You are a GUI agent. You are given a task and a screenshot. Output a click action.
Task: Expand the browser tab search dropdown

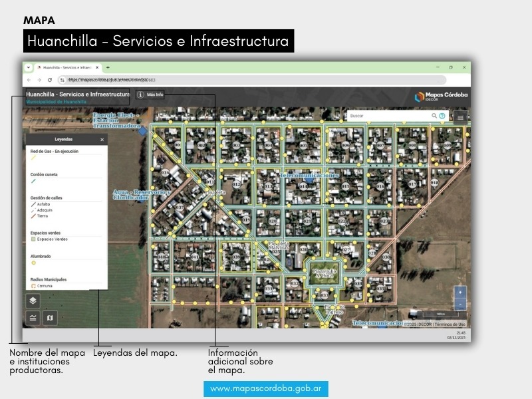pyautogui.click(x=29, y=67)
